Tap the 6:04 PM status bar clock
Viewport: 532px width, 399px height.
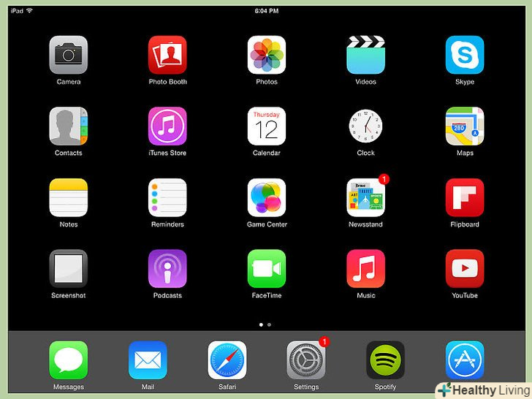pyautogui.click(x=266, y=11)
